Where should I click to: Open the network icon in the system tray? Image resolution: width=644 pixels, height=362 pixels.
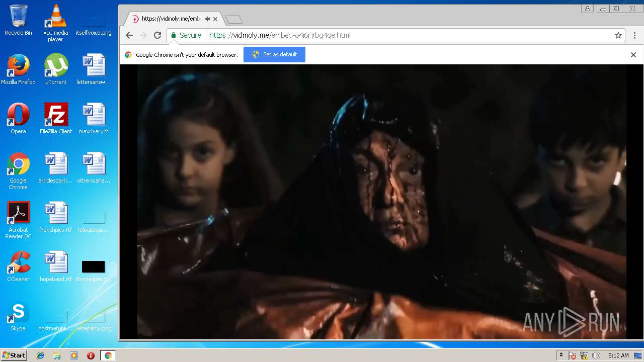point(584,355)
